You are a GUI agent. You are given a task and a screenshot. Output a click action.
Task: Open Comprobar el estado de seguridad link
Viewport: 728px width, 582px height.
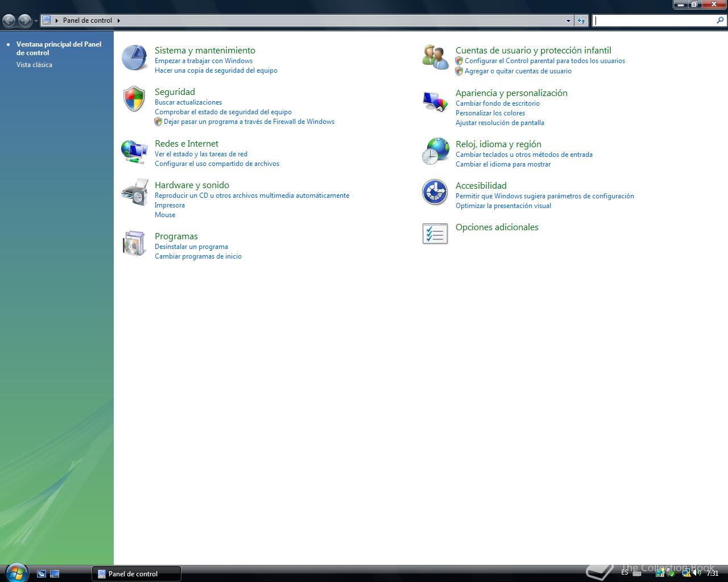(x=223, y=112)
